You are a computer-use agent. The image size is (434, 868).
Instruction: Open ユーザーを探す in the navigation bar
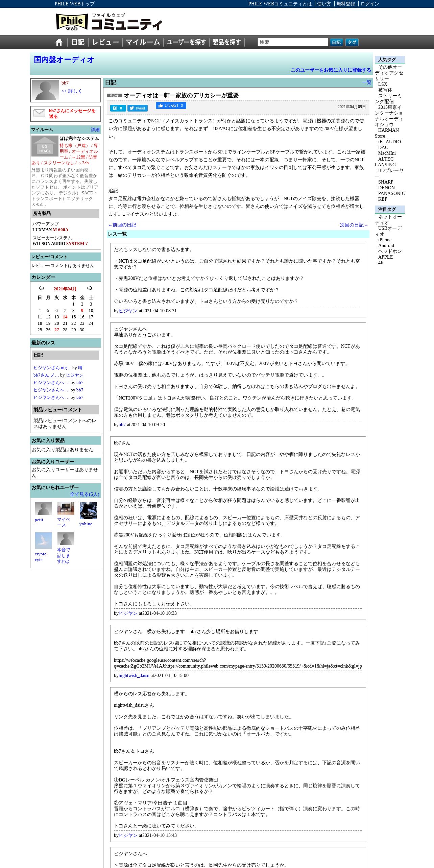coord(186,42)
